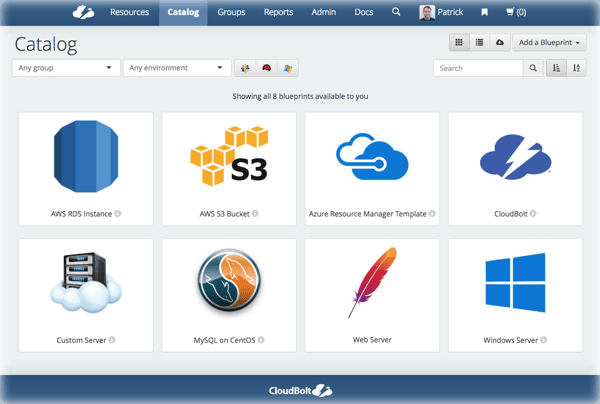The height and width of the screenshot is (404, 600).
Task: Open the CloudBolt lightning cloud logo
Action: (x=515, y=156)
